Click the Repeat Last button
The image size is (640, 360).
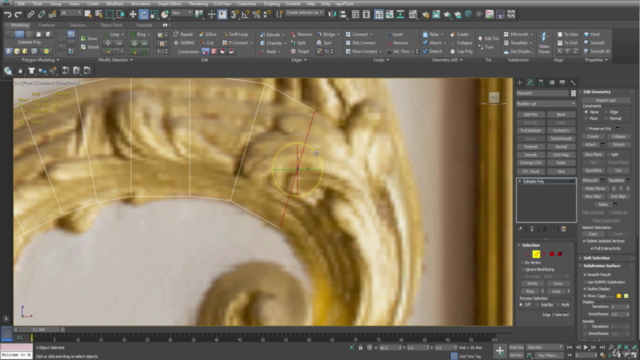click(606, 100)
